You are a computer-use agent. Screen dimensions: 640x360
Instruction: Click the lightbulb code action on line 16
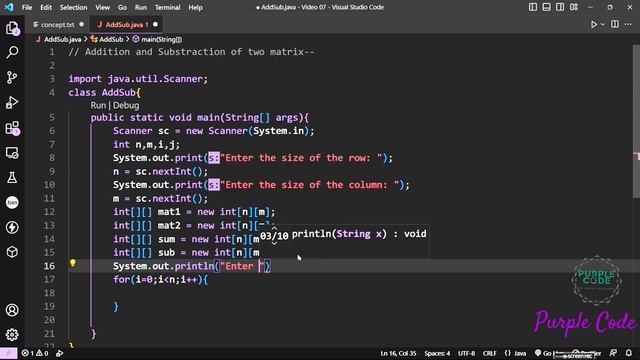[73, 263]
